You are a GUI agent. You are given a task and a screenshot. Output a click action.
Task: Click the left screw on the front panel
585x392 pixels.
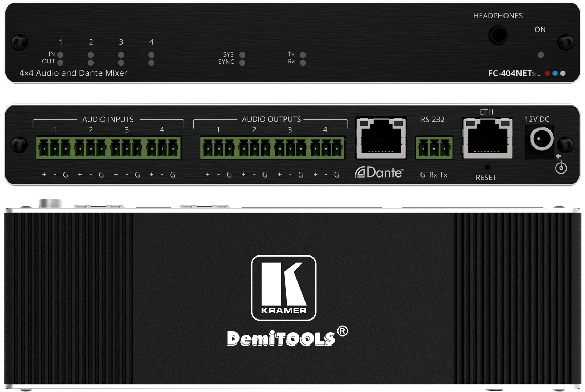20,42
